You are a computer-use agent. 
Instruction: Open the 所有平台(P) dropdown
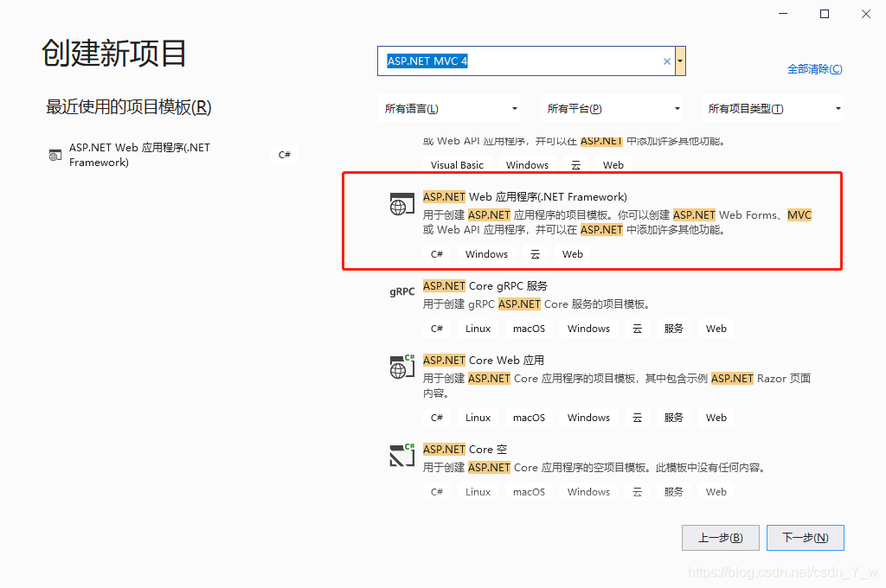pos(612,108)
